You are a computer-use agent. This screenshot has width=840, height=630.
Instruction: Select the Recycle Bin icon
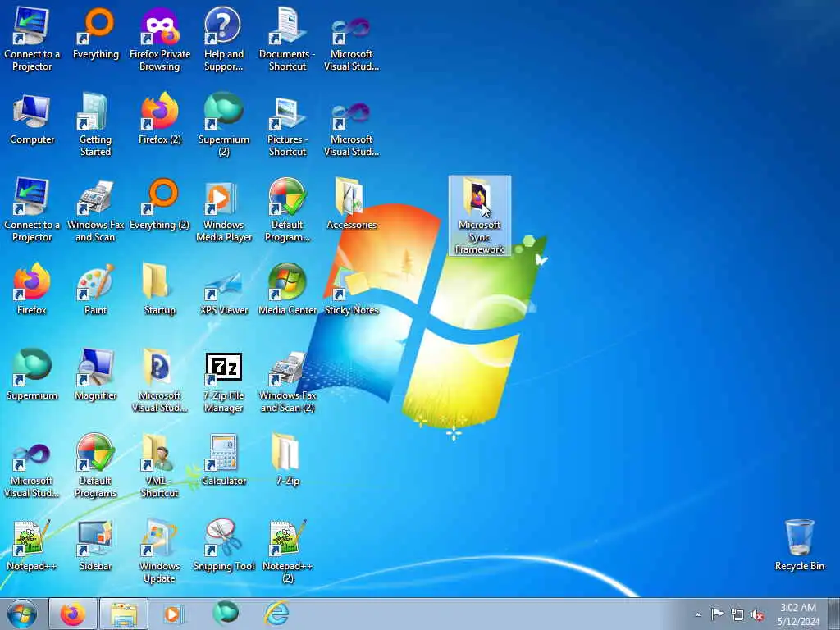(799, 545)
